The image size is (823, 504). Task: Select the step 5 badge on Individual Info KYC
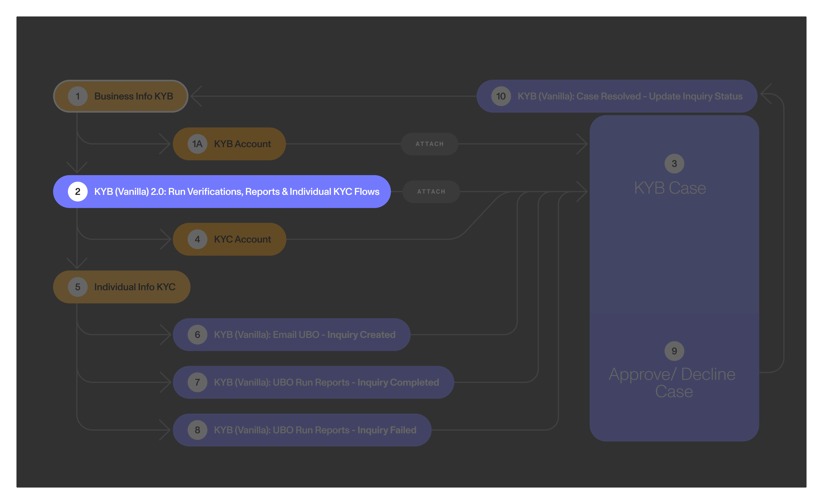point(78,287)
